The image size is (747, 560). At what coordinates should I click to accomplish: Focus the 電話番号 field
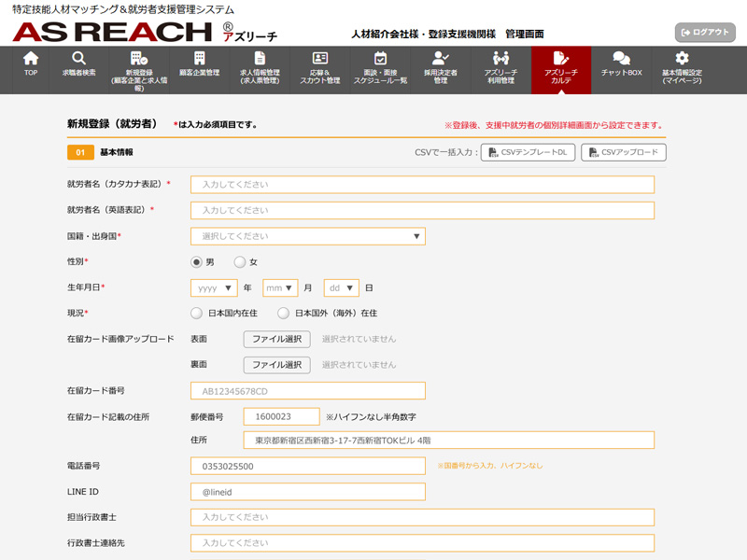[308, 466]
